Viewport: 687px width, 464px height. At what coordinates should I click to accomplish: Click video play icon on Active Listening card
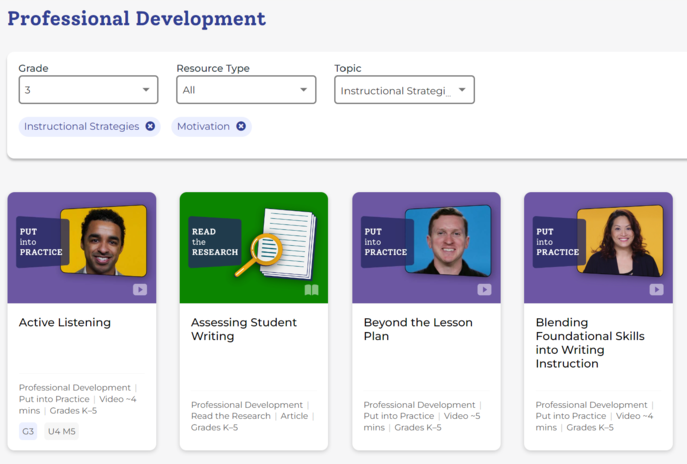click(x=140, y=290)
